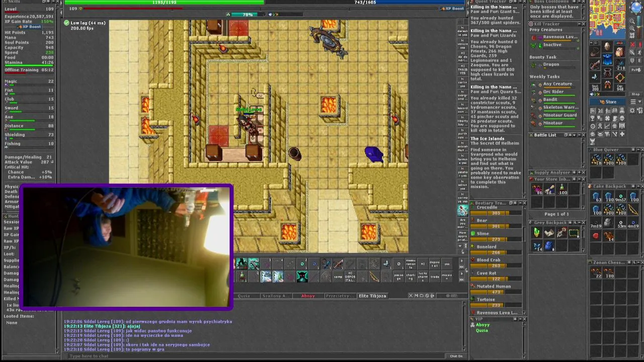Switch to Szallony A... chat tab

[x=276, y=296]
